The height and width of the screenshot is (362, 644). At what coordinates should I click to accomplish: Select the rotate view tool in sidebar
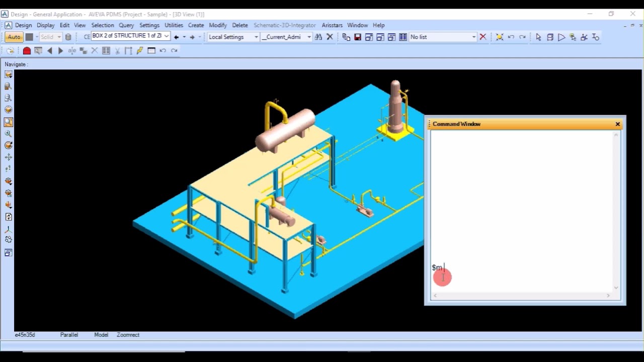pos(9,145)
